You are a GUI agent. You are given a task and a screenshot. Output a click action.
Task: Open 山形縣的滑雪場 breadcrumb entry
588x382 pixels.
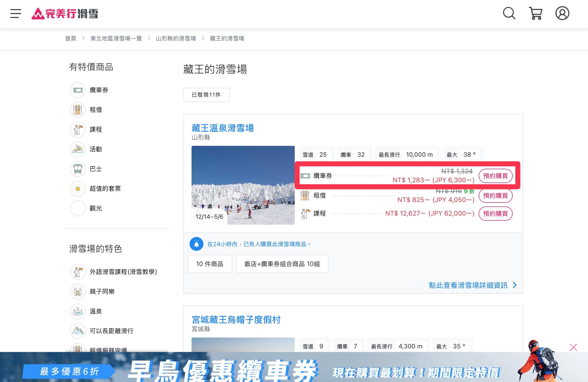[x=175, y=38]
